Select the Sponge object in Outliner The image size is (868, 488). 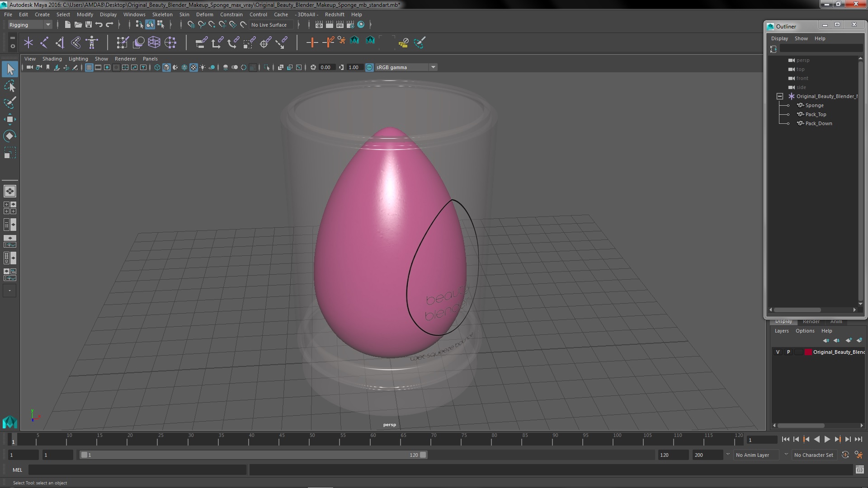814,105
